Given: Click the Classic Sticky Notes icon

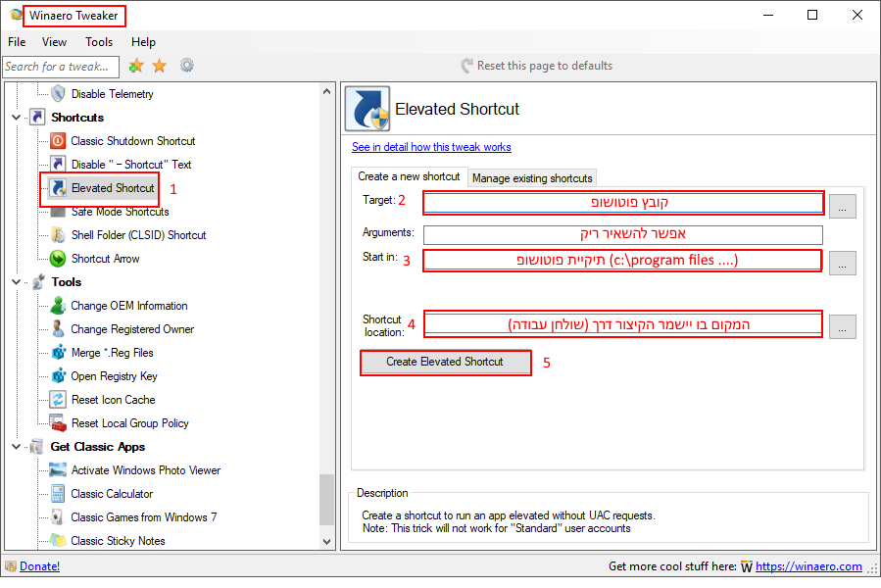Looking at the screenshot, I should [x=58, y=541].
